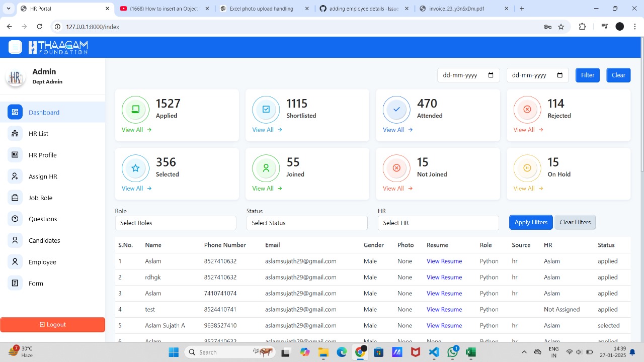
Task: Open the Select HR dropdown
Action: pos(438,223)
